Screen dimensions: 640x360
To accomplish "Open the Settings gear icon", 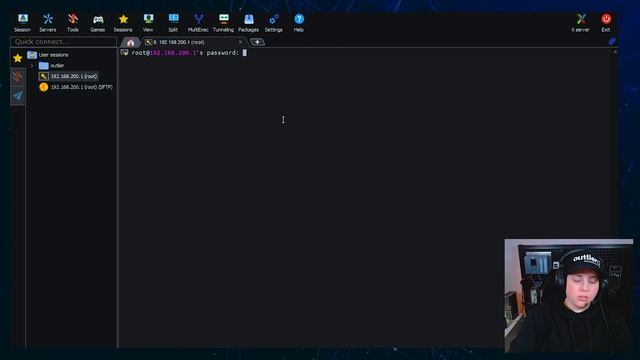I will pos(273,22).
